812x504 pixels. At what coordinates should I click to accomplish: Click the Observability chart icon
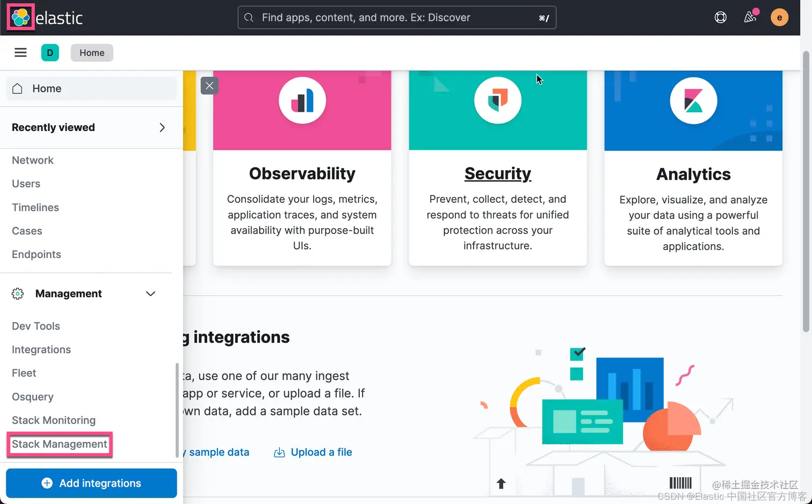302,100
